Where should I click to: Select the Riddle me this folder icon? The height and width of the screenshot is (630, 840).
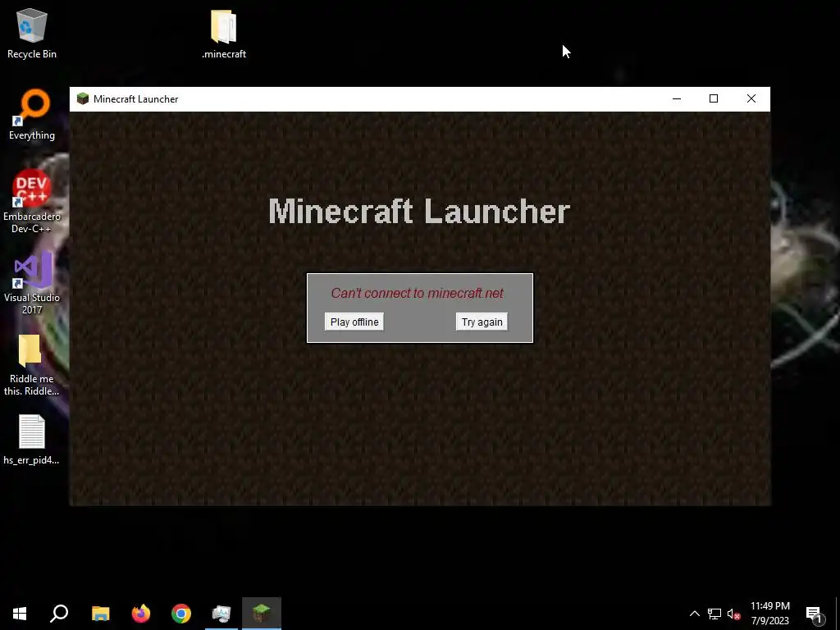point(32,365)
